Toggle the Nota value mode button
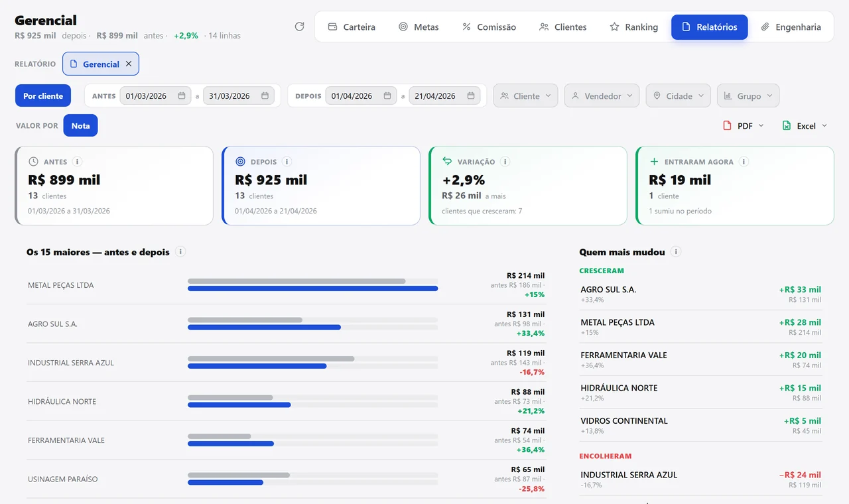 80,125
